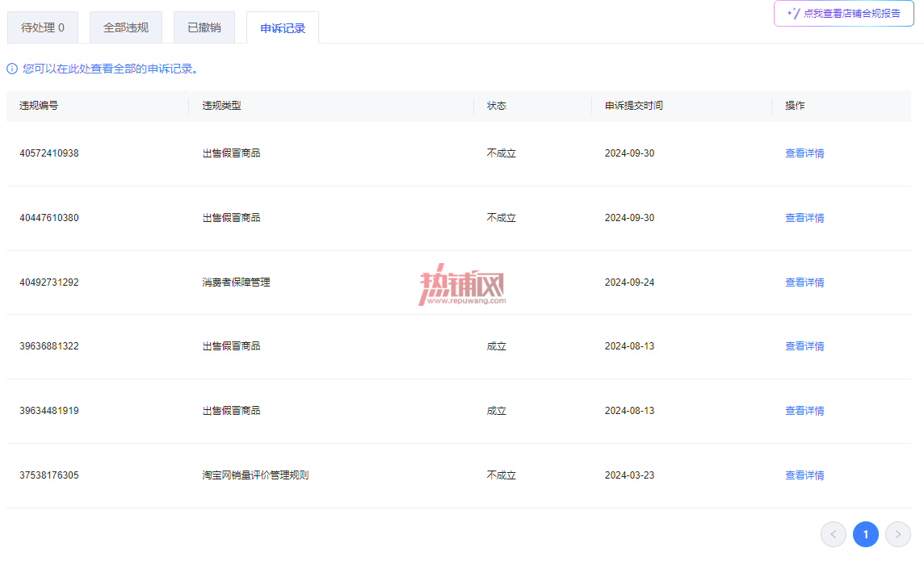
Task: Click the info icon beside appeal records notice
Action: [12, 69]
